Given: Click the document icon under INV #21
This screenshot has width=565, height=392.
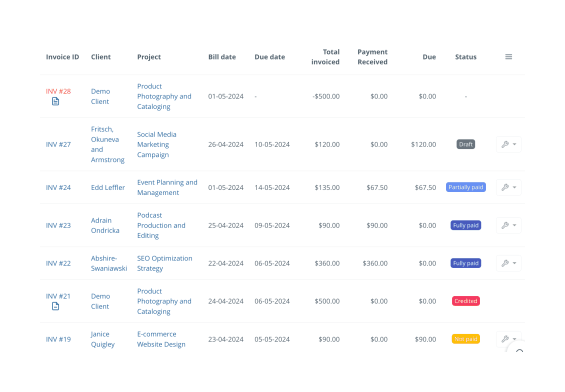Looking at the screenshot, I should tap(55, 306).
